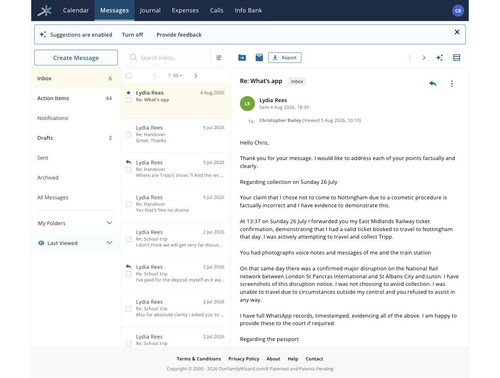Click the eye icon beside Last Viewed
The image size is (500, 378).
pos(41,243)
